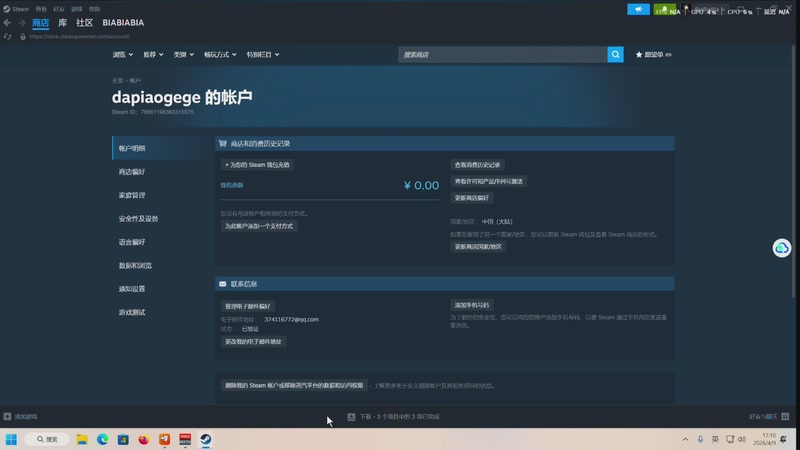
Task: Open the 查看 menu in the top menu bar
Action: coord(41,9)
